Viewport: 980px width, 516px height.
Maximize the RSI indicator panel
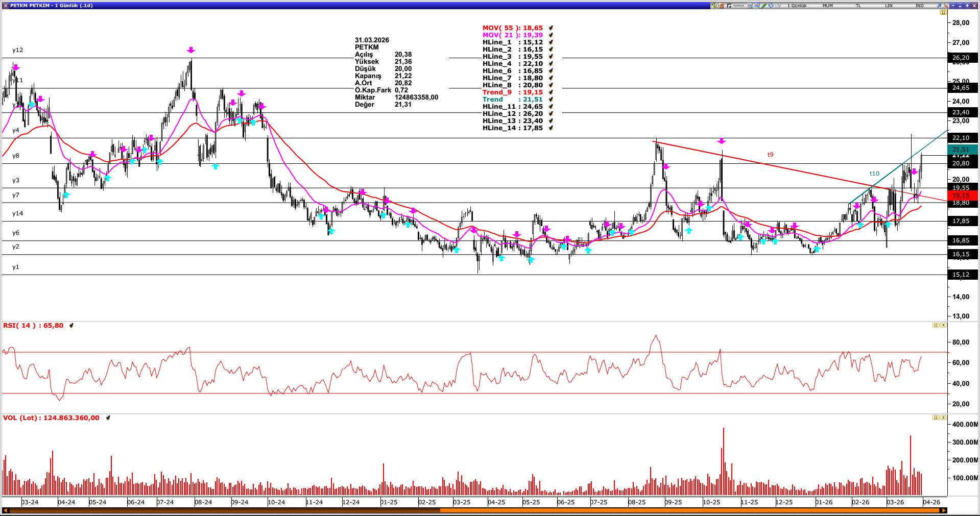point(936,325)
